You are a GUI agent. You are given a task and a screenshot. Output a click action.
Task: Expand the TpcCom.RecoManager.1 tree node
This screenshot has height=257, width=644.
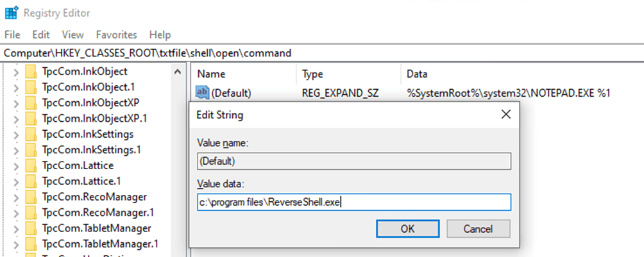[16, 212]
